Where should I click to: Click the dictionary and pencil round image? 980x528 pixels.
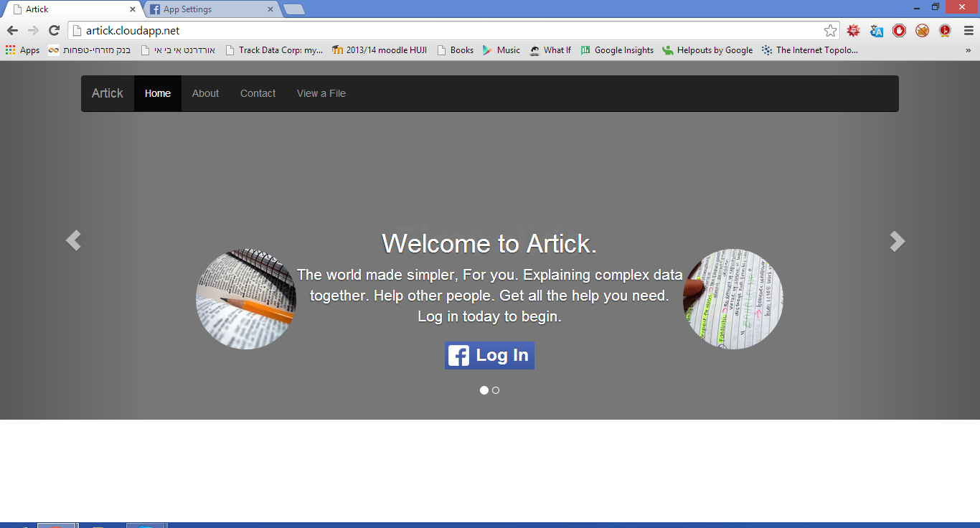coord(246,299)
